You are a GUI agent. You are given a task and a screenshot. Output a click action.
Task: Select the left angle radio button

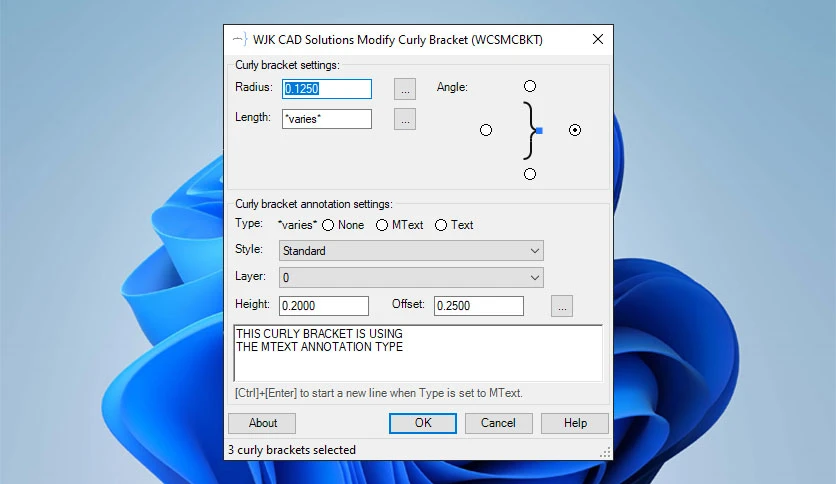click(x=486, y=130)
